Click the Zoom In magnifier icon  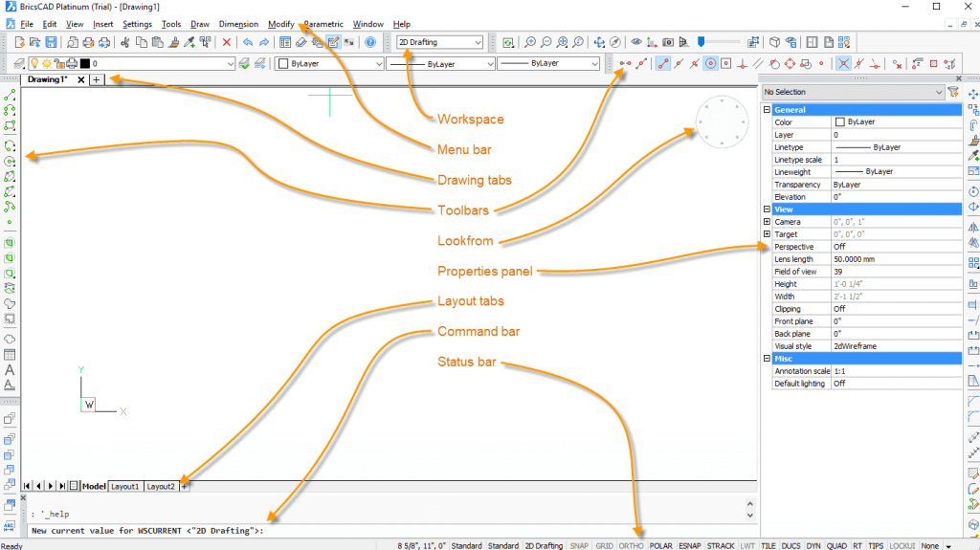528,42
